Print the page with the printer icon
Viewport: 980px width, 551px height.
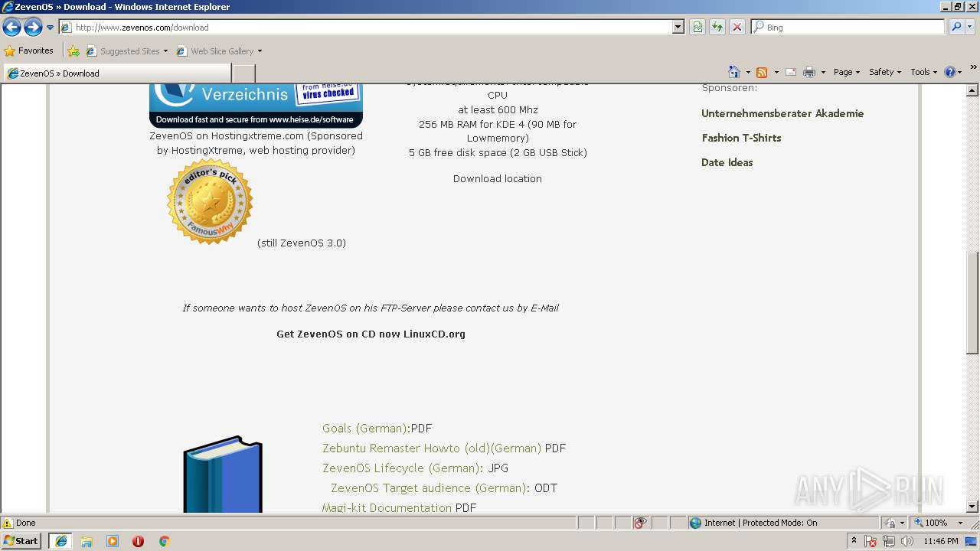pyautogui.click(x=809, y=72)
